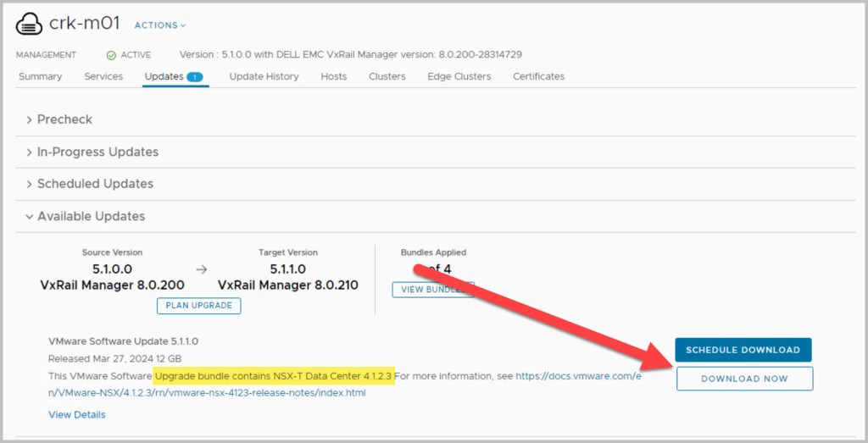Go to the Update History tab
868x443 pixels.
tap(264, 76)
